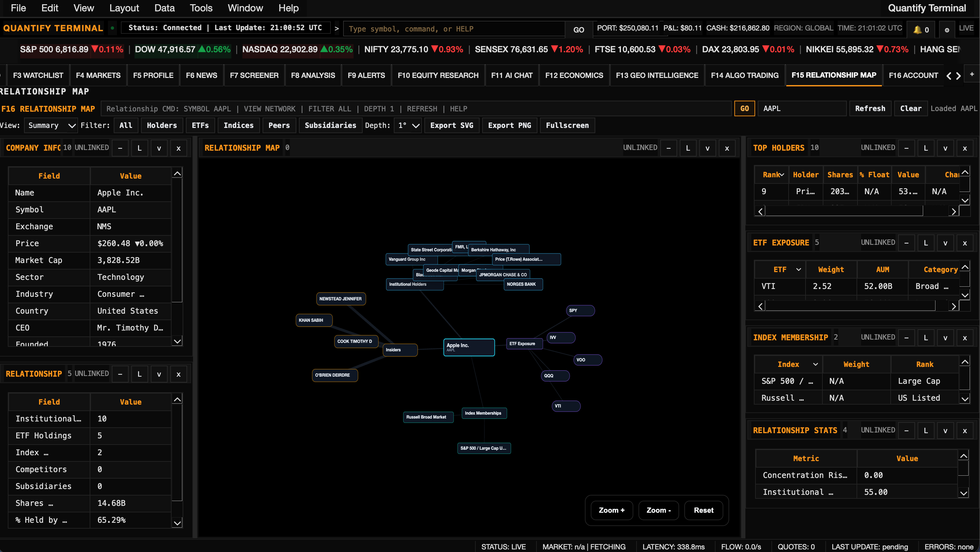Switch to F14 ALGO TRADING tab
Screen dimensions: 980x552
point(744,75)
